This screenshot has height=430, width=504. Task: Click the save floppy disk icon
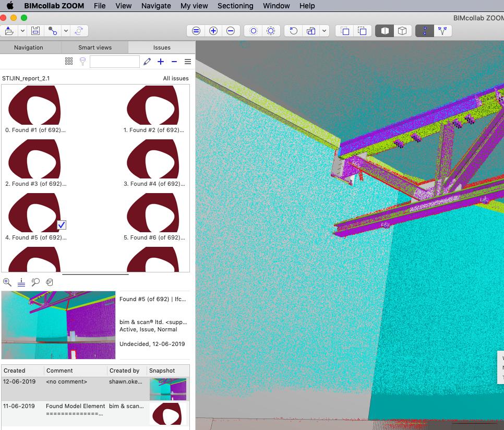(35, 31)
